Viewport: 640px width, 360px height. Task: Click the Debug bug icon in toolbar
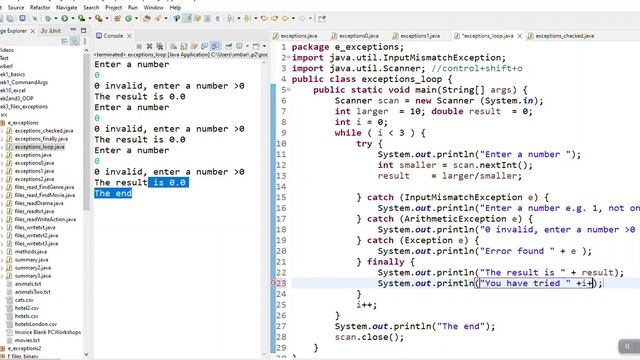click(48, 18)
